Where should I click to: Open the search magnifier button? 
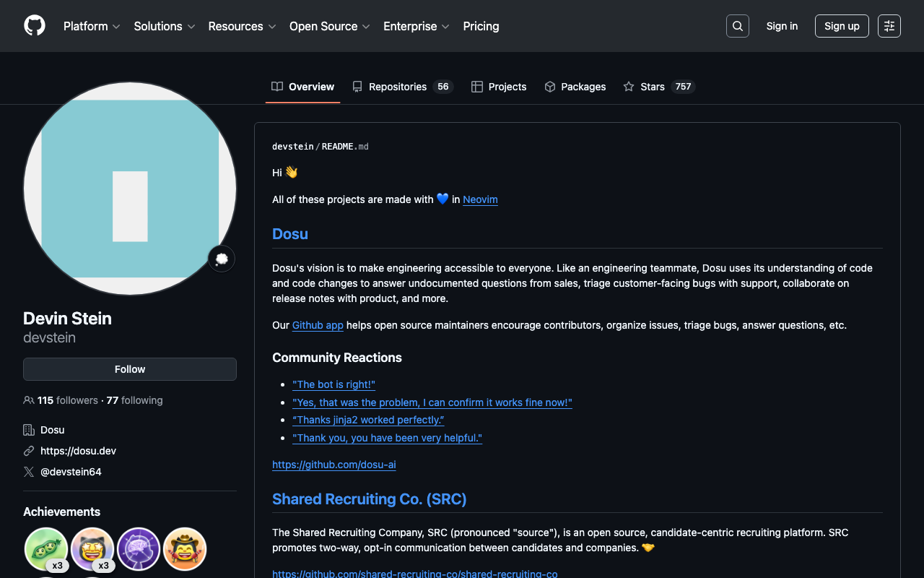point(738,26)
